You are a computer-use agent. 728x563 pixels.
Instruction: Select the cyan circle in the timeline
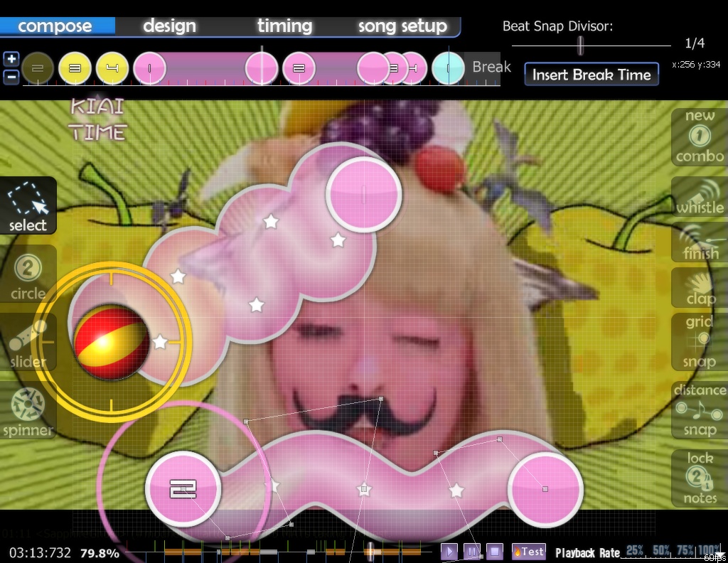click(x=448, y=68)
